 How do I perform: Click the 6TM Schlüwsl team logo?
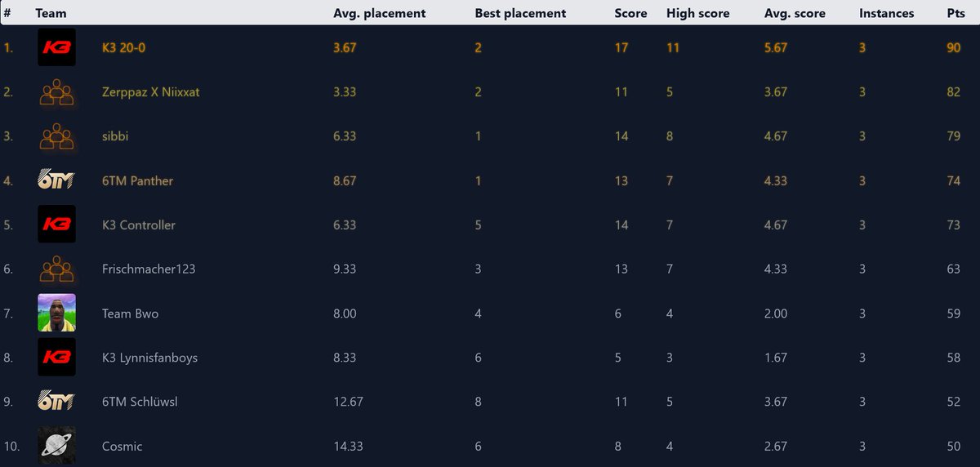pos(56,401)
